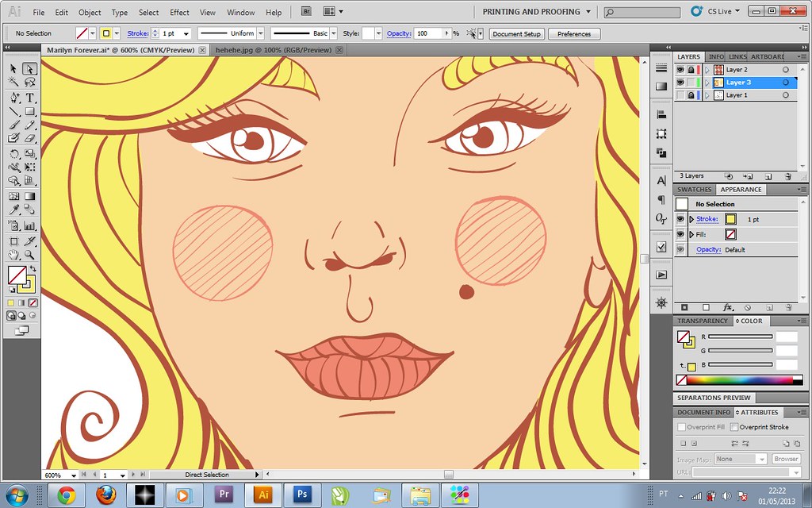Create a new layer in the Layers panel

pos(768,176)
